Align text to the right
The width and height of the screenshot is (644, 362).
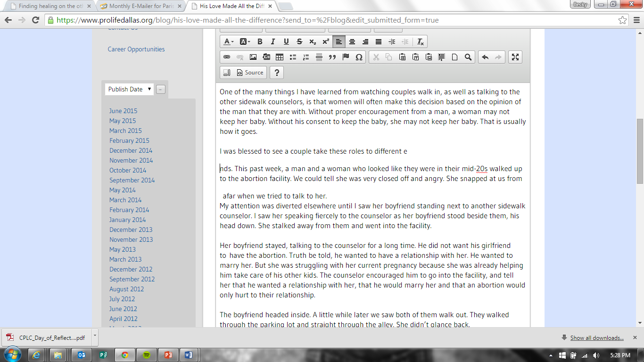coord(365,41)
